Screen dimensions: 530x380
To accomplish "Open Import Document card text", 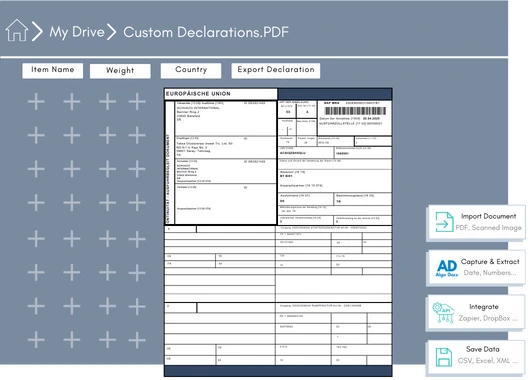I will point(488,222).
